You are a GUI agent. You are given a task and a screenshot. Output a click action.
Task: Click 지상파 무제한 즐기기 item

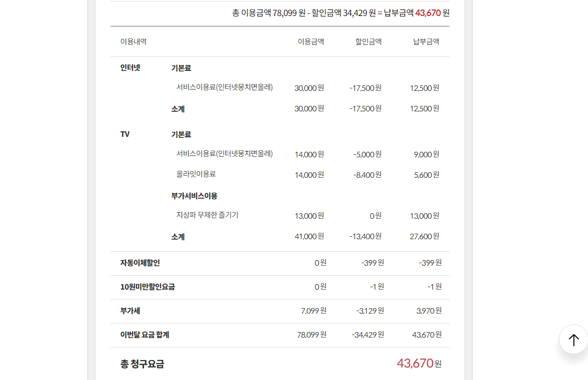[x=207, y=215]
